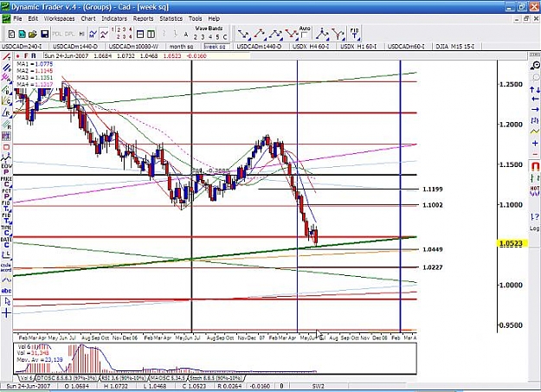Viewport: 541px width, 392px height.
Task: Click the vertical split window icon
Action: (x=151, y=34)
